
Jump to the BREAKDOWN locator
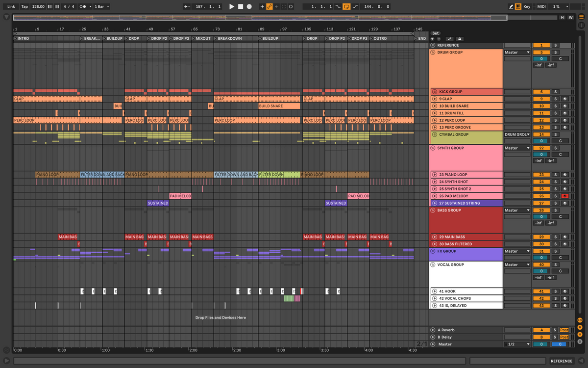point(229,38)
